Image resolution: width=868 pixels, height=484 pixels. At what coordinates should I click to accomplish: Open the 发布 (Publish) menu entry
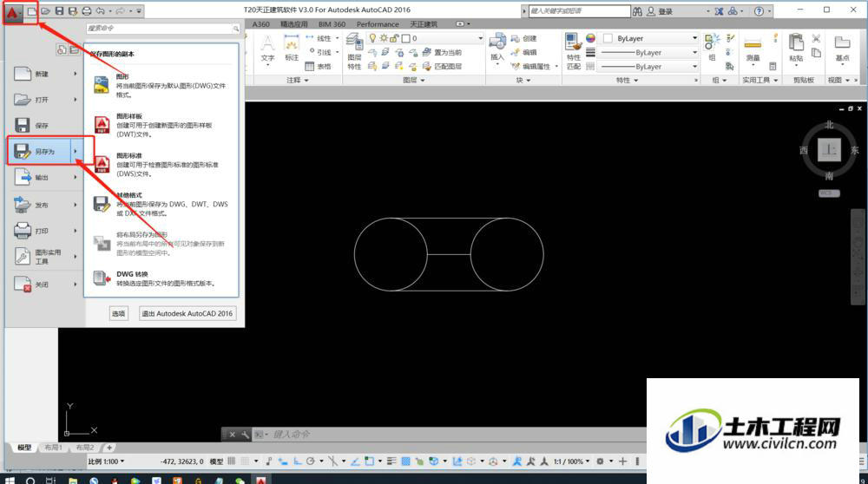point(45,205)
